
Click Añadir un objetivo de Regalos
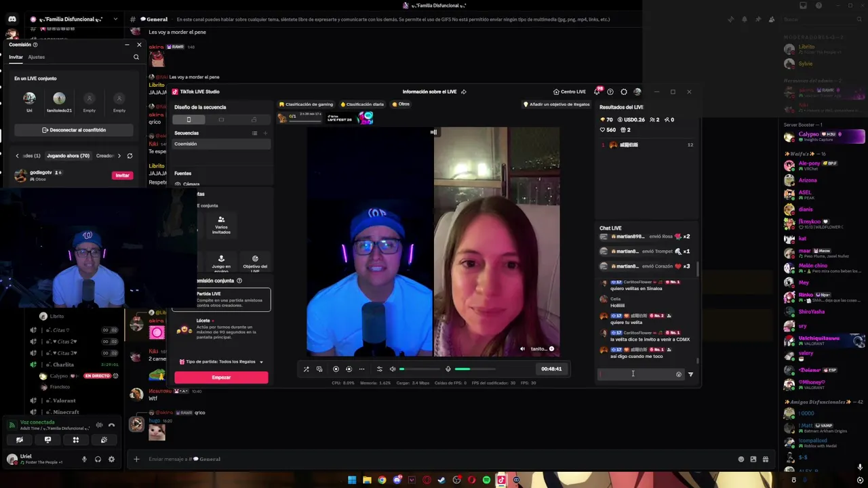[556, 104]
